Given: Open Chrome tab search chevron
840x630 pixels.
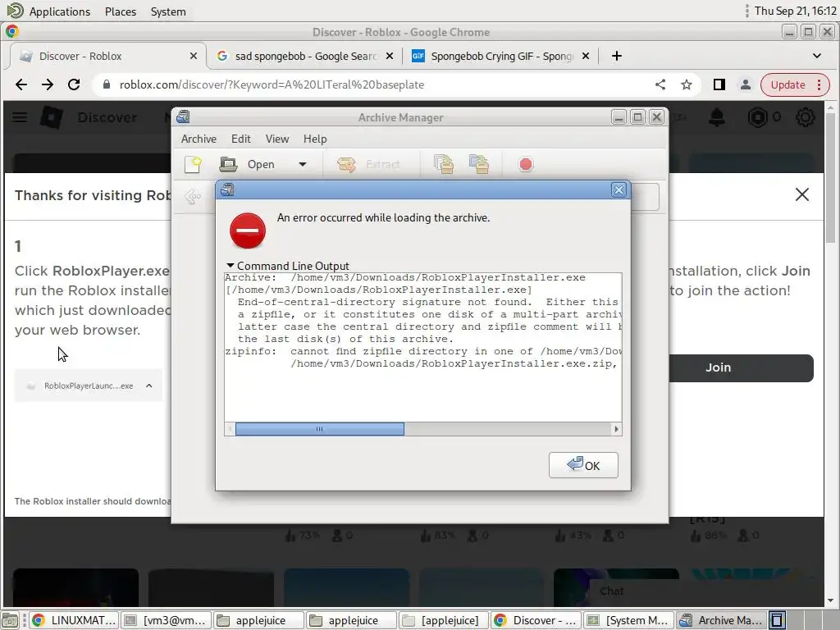Looking at the screenshot, I should 816,56.
